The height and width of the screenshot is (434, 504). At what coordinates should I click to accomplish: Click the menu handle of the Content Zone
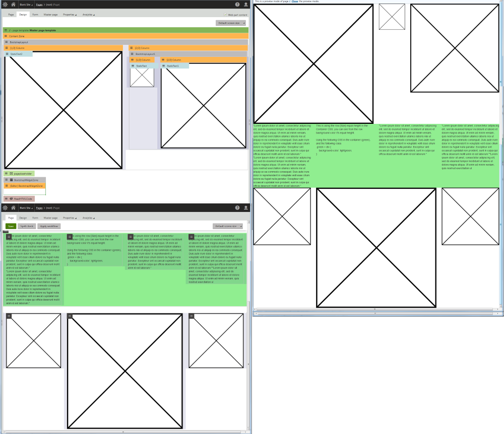[6, 36]
